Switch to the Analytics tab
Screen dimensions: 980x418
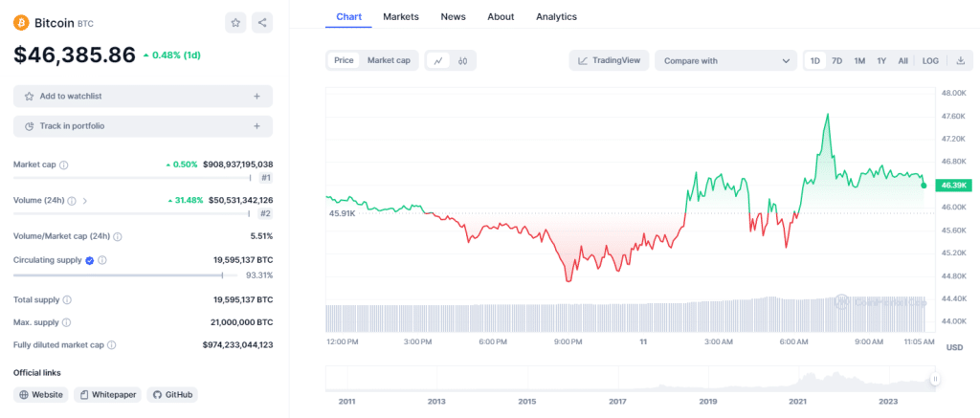click(x=556, y=16)
